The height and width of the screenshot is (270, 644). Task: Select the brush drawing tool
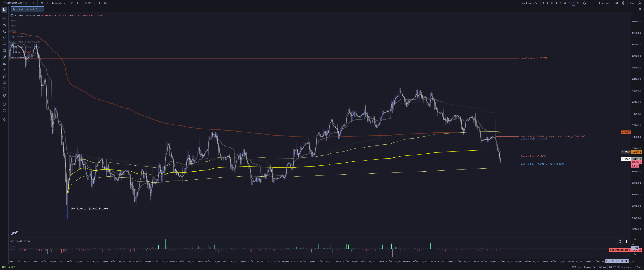[x=4, y=57]
